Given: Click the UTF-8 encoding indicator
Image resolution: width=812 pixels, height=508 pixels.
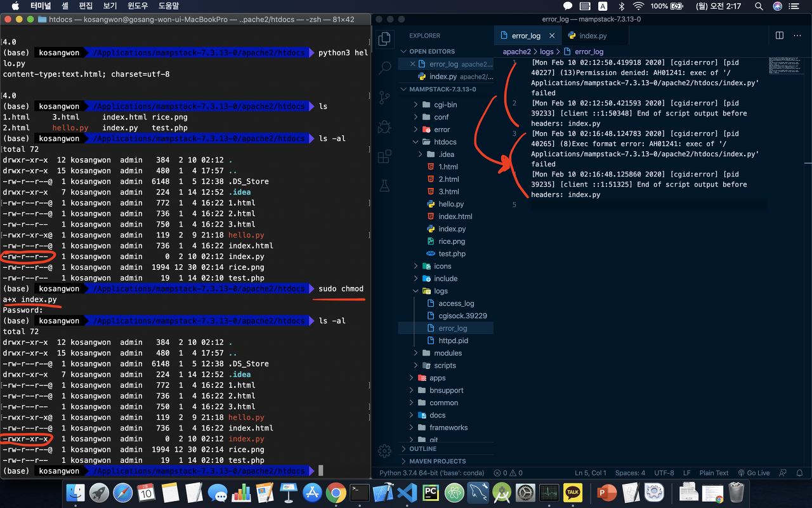Looking at the screenshot, I should click(x=664, y=473).
